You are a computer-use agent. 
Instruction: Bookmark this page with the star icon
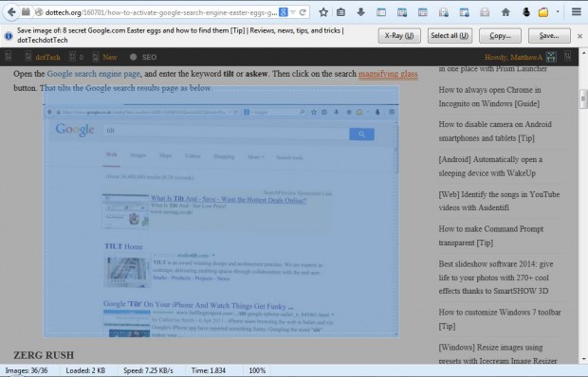(x=323, y=12)
